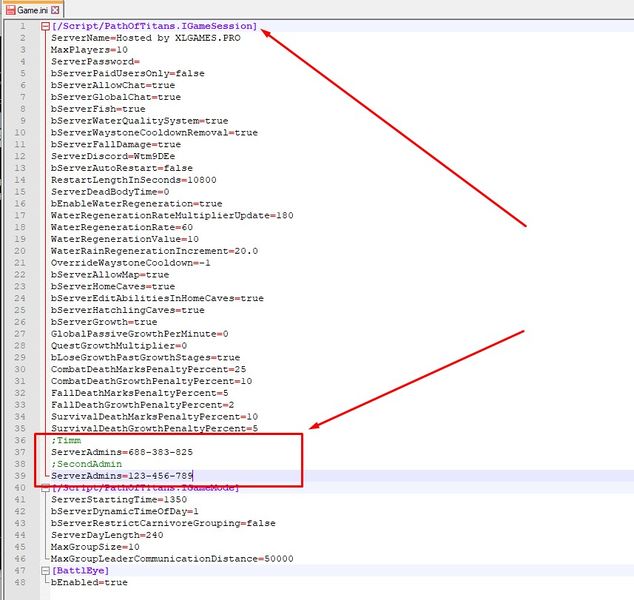Place cursor at end of ServerAdmins=123-456-789

(x=193, y=476)
